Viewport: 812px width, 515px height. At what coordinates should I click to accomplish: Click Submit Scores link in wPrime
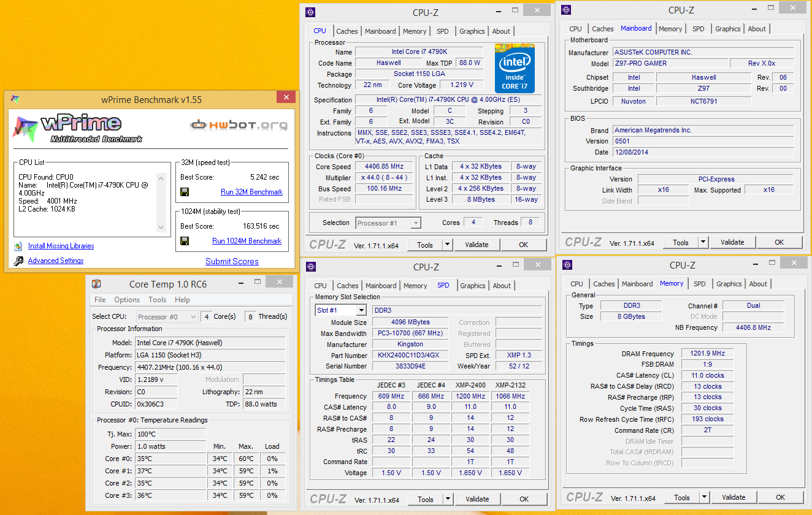click(x=232, y=261)
